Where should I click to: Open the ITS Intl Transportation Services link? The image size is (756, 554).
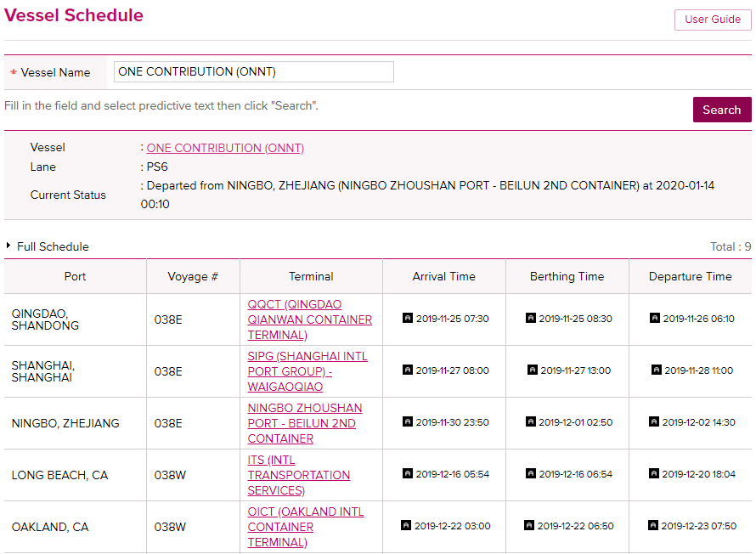298,475
